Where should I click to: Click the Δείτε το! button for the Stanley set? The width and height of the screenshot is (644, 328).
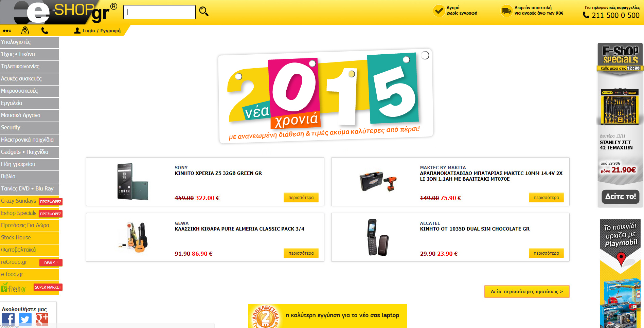coord(621,197)
